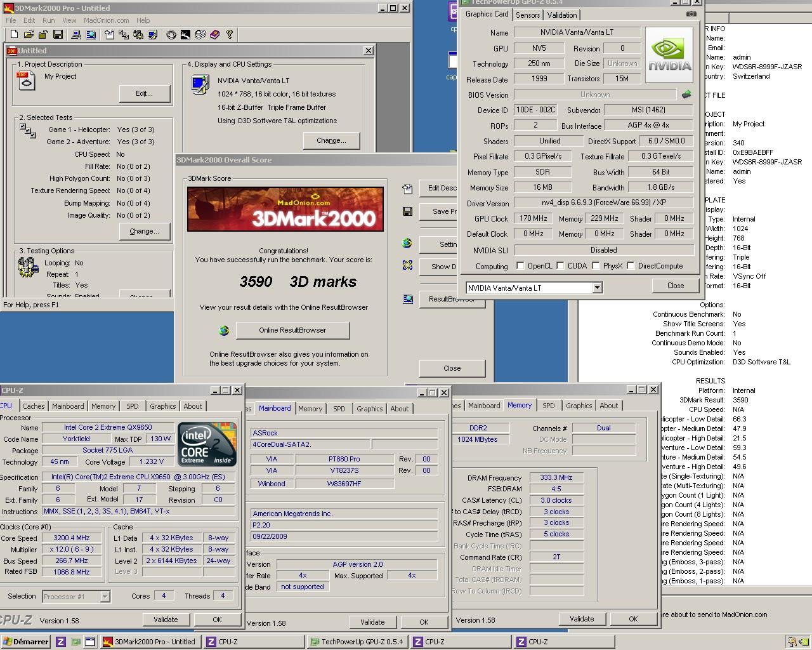Select the Mainboard tab in the CPU-Z Mainboard window
Viewport: 812px width, 650px height.
coord(275,408)
